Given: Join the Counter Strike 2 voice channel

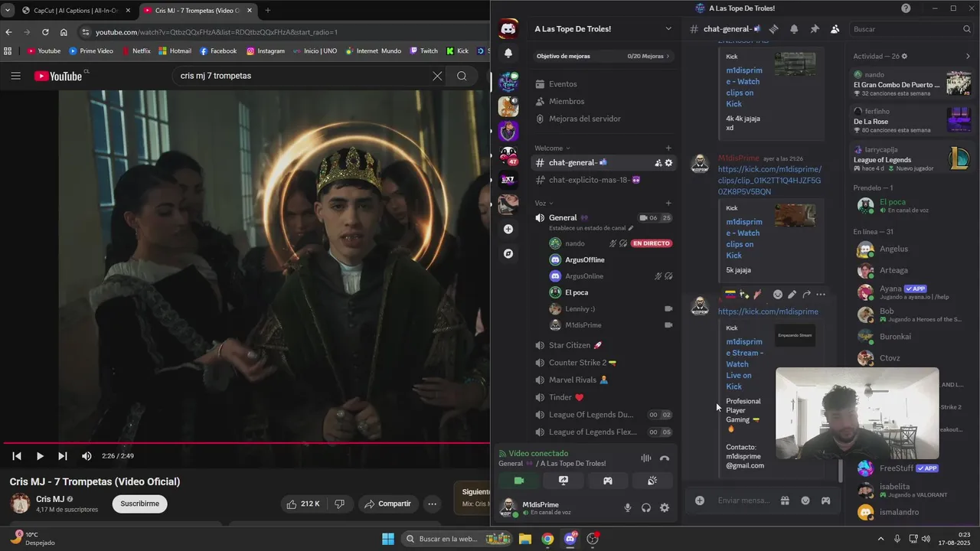Looking at the screenshot, I should click(x=603, y=363).
